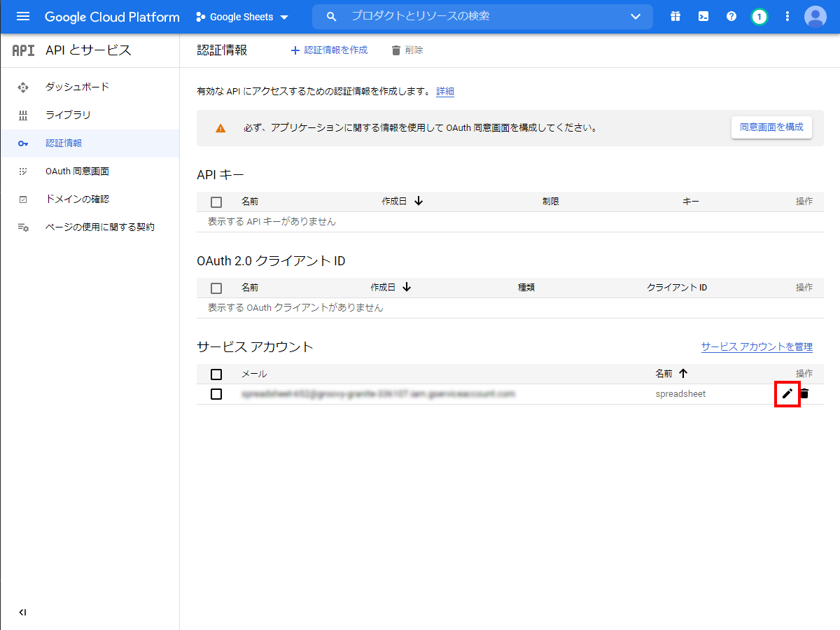Click the search magnifier icon
The image size is (840, 630).
click(x=332, y=16)
